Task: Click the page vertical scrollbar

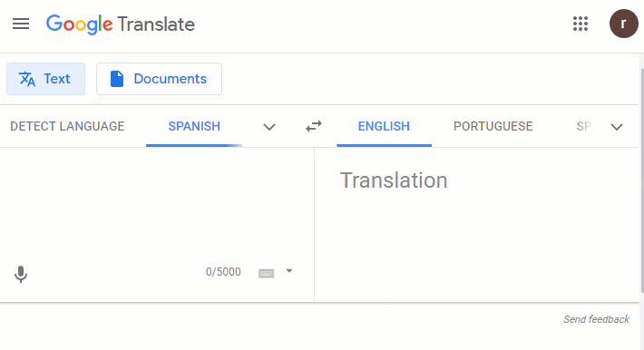Action: point(641,180)
